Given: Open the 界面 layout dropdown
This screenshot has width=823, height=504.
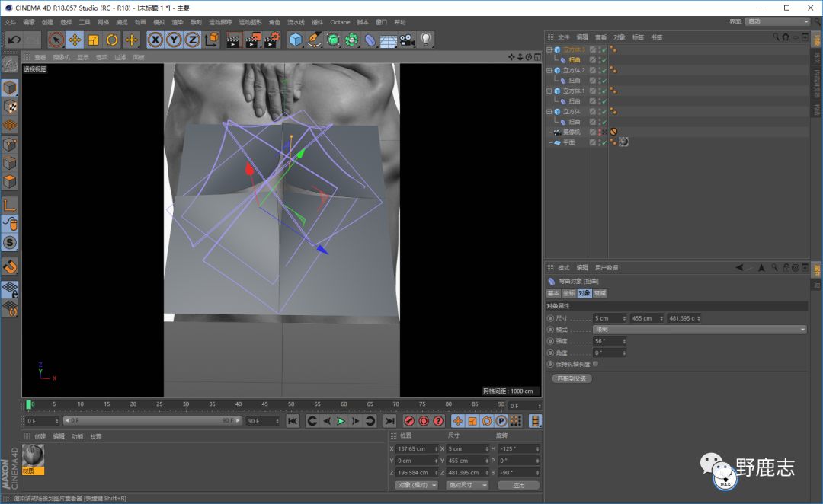Looking at the screenshot, I should (x=777, y=22).
